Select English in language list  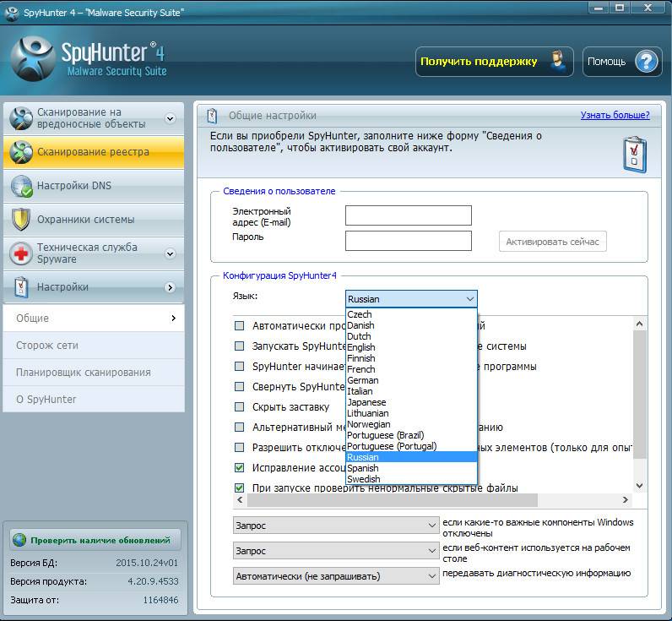pos(411,347)
